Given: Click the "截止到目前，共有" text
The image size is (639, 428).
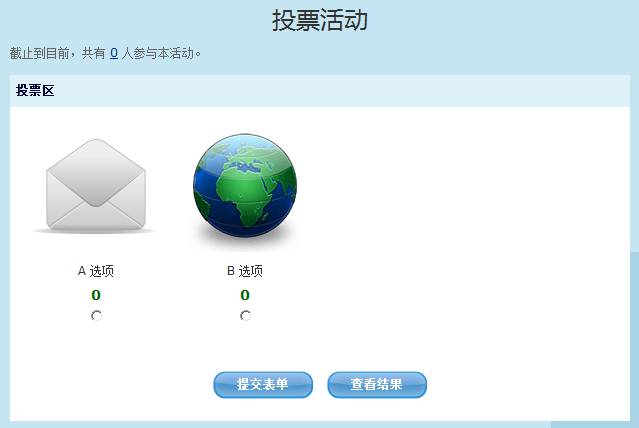Looking at the screenshot, I should coord(57,52).
